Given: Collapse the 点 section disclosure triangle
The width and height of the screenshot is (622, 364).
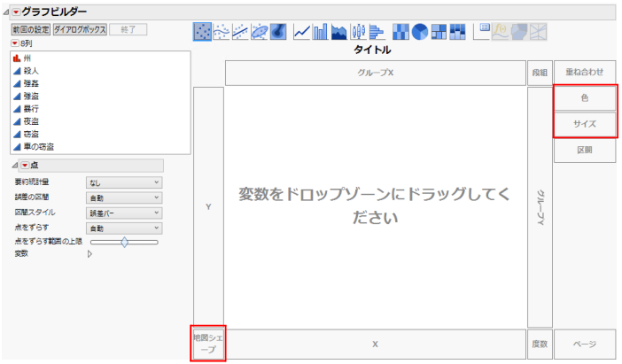Looking at the screenshot, I should (x=15, y=165).
